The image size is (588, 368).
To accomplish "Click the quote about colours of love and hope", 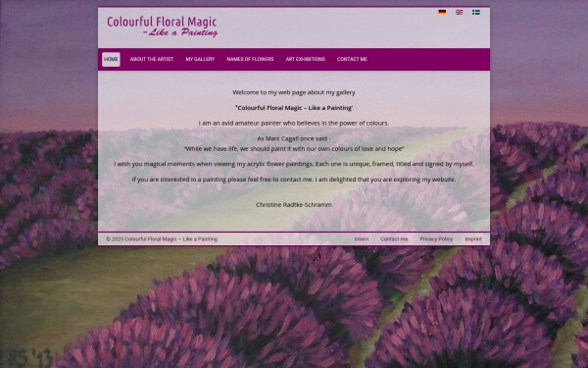I will [294, 149].
